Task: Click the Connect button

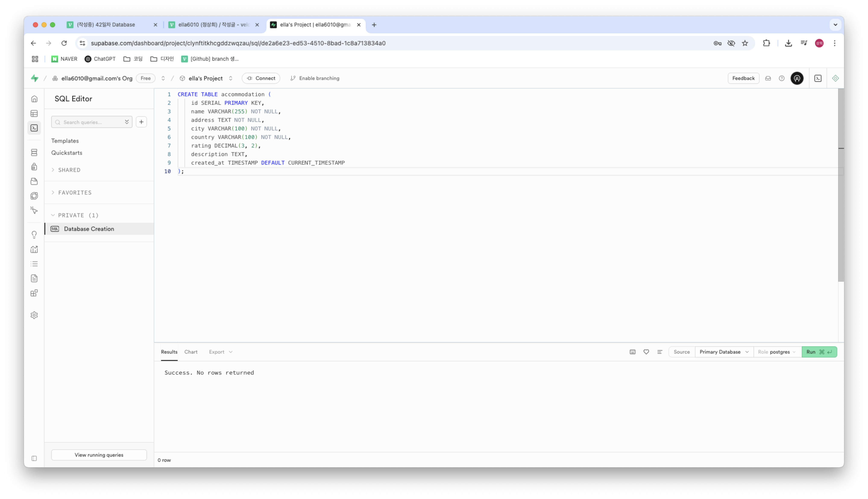Action: tap(261, 78)
